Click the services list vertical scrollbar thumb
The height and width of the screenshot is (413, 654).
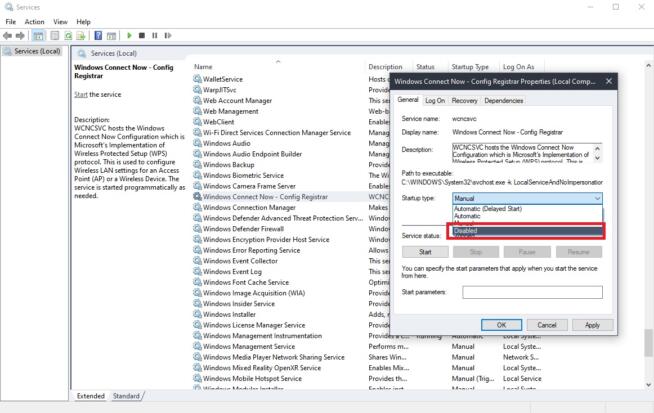(x=648, y=343)
